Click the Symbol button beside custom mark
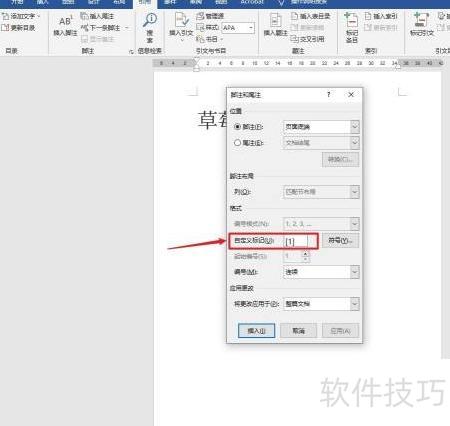This screenshot has width=450, height=426. [x=340, y=240]
